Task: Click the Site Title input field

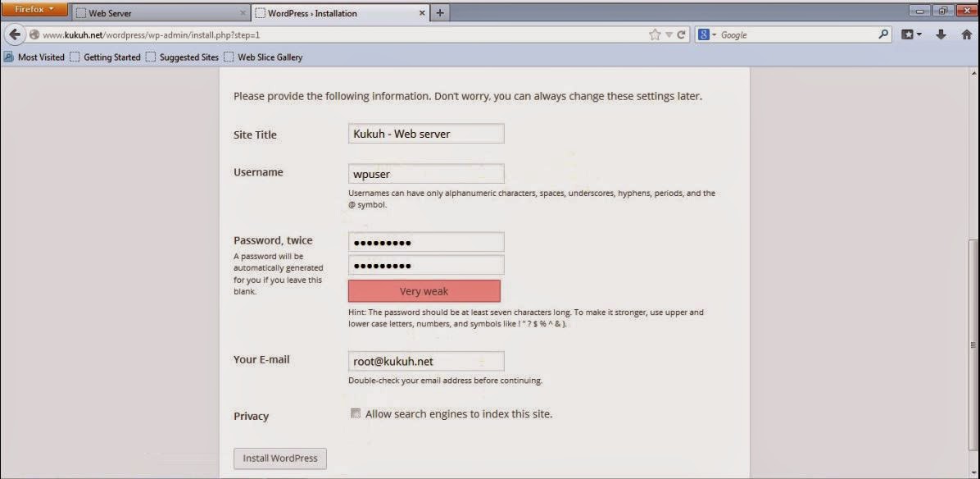Action: click(426, 134)
